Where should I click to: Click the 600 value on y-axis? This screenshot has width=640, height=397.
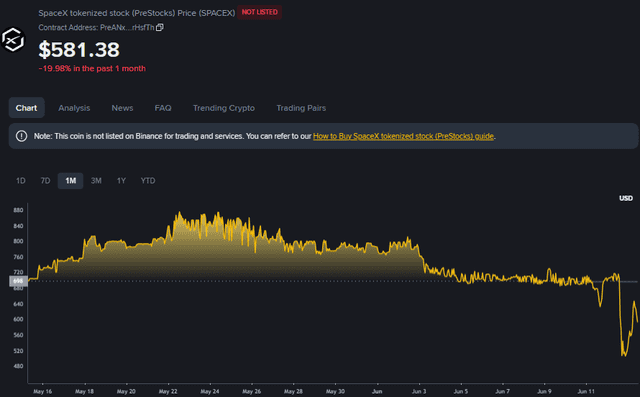18,319
